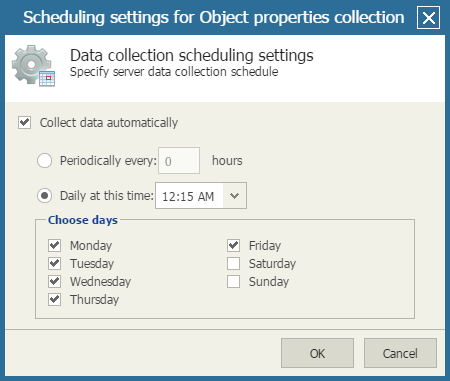The height and width of the screenshot is (381, 450).
Task: Click the Choose days group label
Action: coord(83,220)
